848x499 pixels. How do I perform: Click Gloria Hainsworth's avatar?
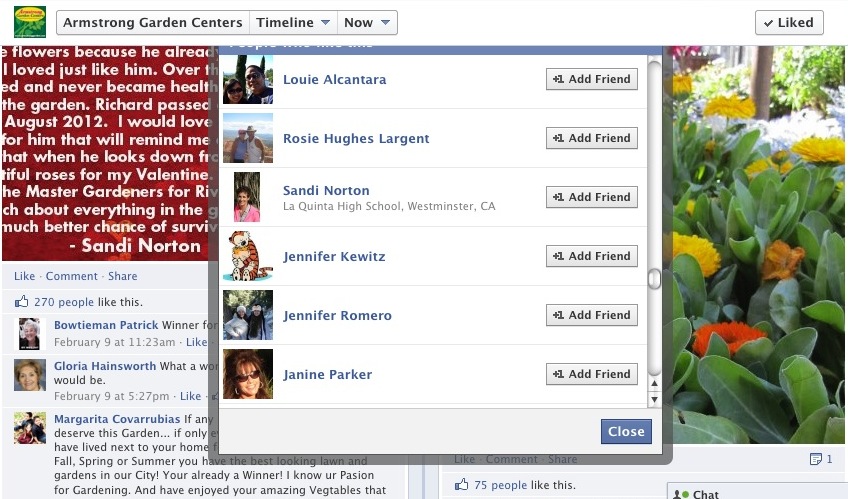click(x=30, y=375)
